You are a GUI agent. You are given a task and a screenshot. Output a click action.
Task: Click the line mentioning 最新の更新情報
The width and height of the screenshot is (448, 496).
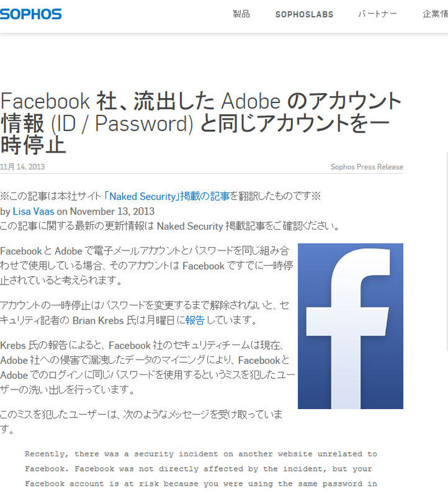(170, 226)
